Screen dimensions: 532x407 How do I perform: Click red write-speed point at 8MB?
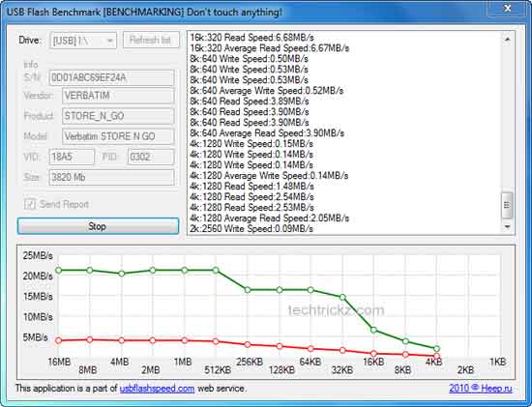[90, 339]
